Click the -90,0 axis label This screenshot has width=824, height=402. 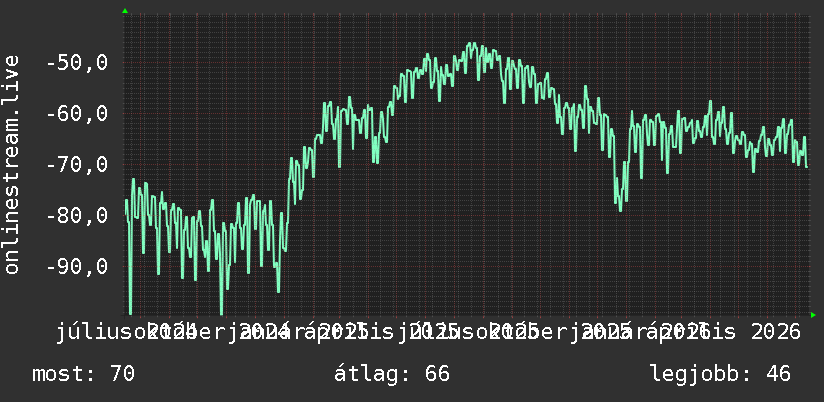tap(77, 267)
